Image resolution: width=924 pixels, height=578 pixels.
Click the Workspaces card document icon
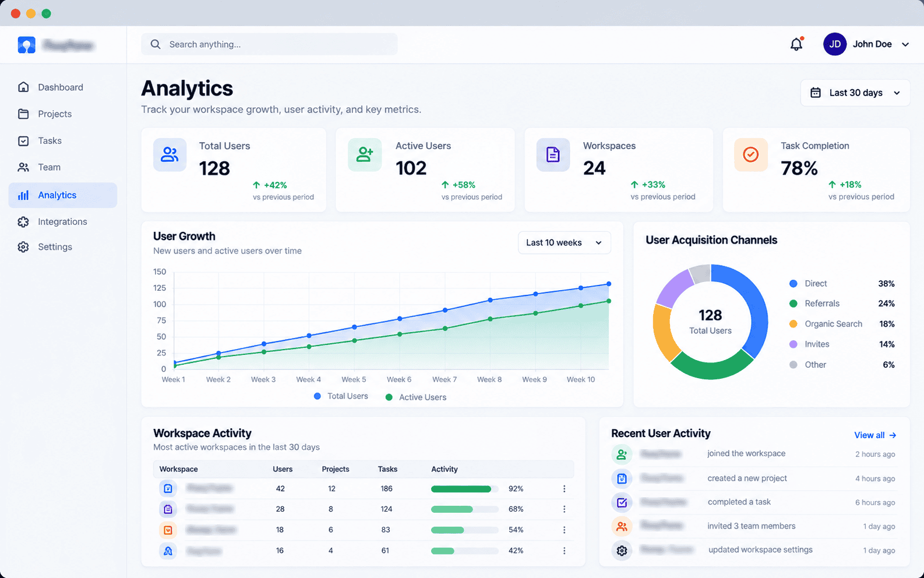pos(553,154)
